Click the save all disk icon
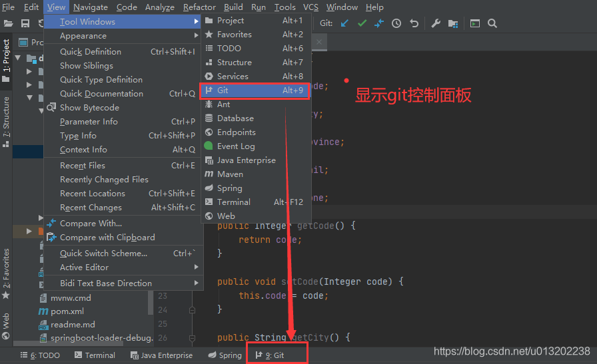This screenshot has height=364, width=597. (25, 23)
